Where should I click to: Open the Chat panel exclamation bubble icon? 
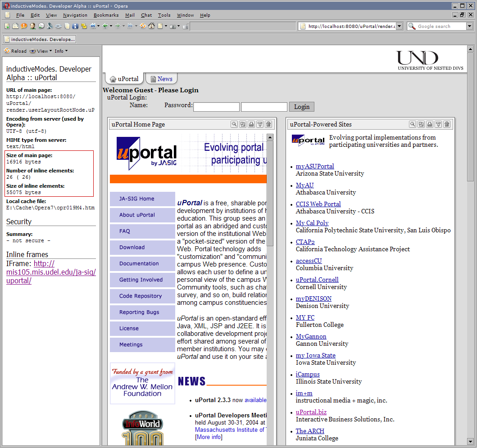pos(24,26)
